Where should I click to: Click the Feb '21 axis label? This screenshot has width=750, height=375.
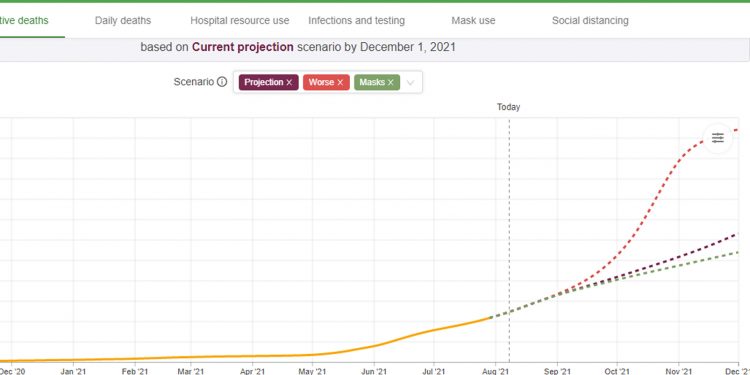tap(135, 371)
